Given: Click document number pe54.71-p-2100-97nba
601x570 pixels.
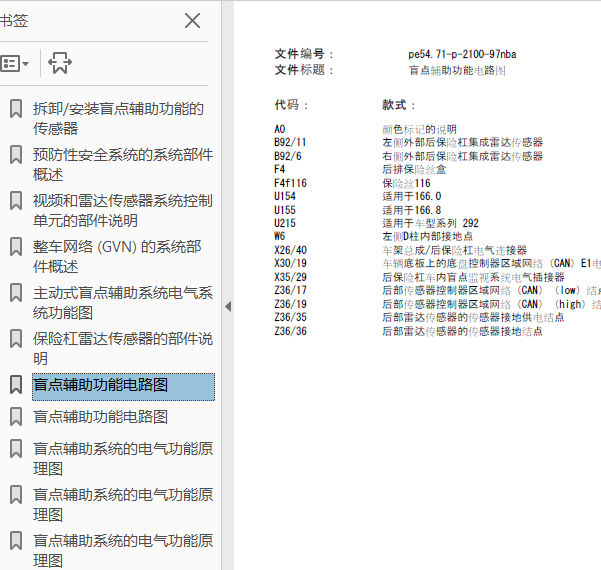Looking at the screenshot, I should pyautogui.click(x=462, y=54).
